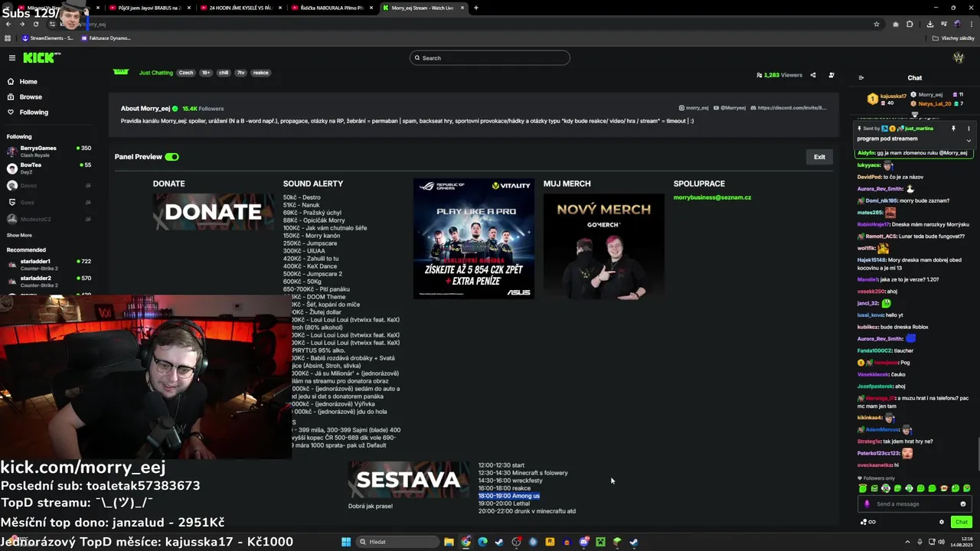Expand the gift leaderboard arrow
This screenshot has height=551, width=980.
point(914,114)
